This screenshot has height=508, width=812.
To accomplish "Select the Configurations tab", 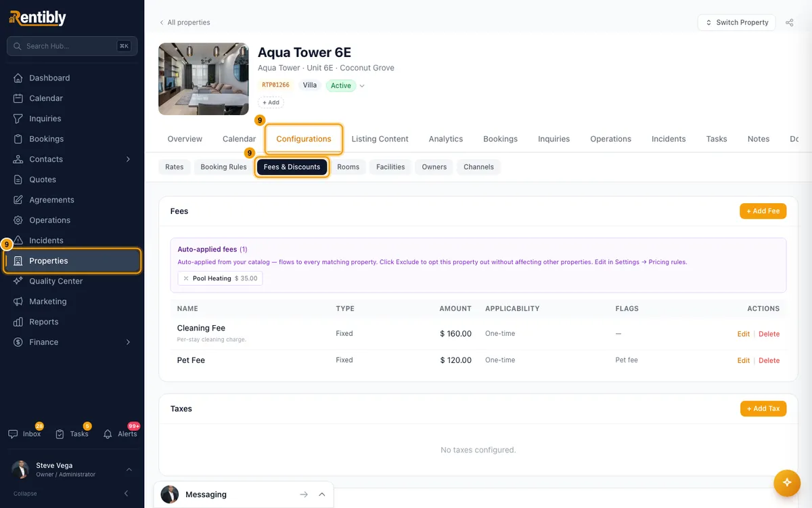I will (304, 139).
